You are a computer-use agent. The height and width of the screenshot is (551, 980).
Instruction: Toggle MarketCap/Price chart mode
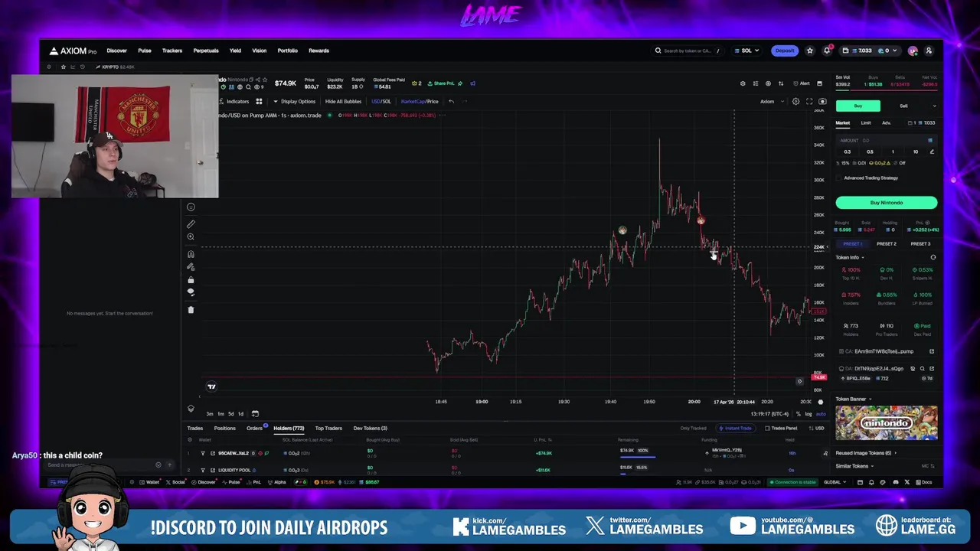420,101
